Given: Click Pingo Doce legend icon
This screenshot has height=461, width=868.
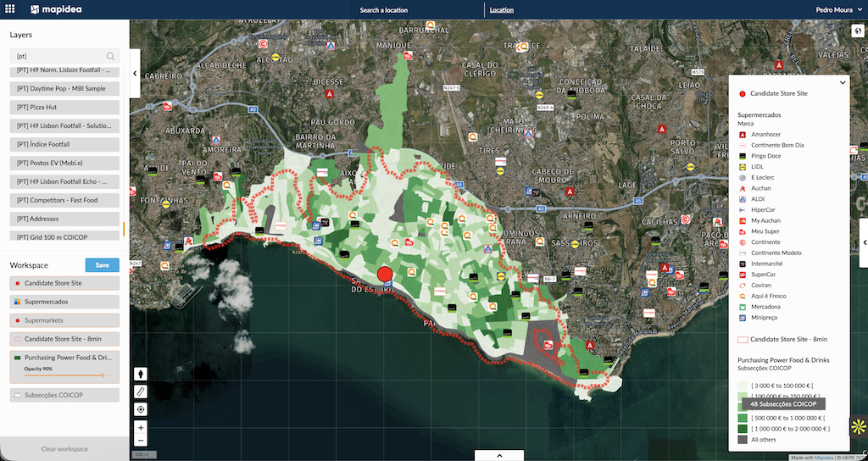Looking at the screenshot, I should pos(743,156).
